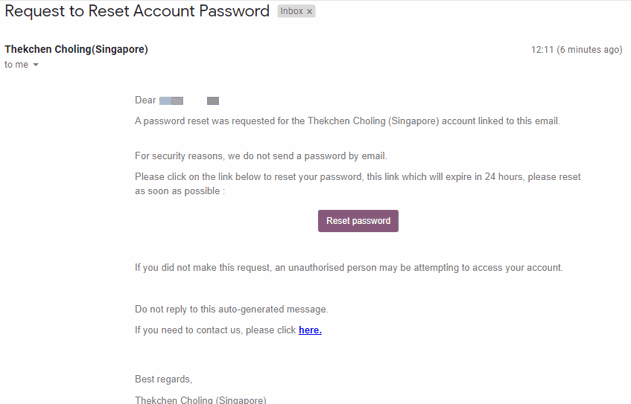Click the 'expire in 24 hours' instruction line
This screenshot has height=404, width=631.
pos(357,176)
